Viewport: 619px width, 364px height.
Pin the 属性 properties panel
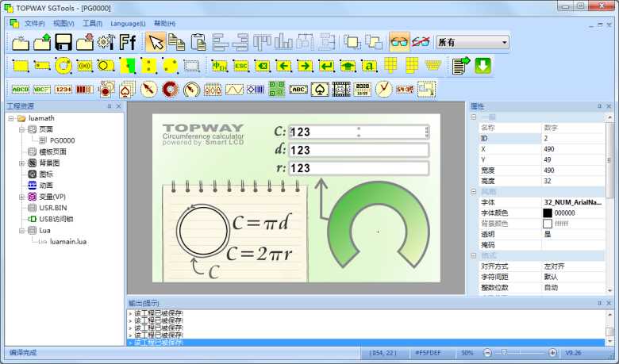click(599, 106)
